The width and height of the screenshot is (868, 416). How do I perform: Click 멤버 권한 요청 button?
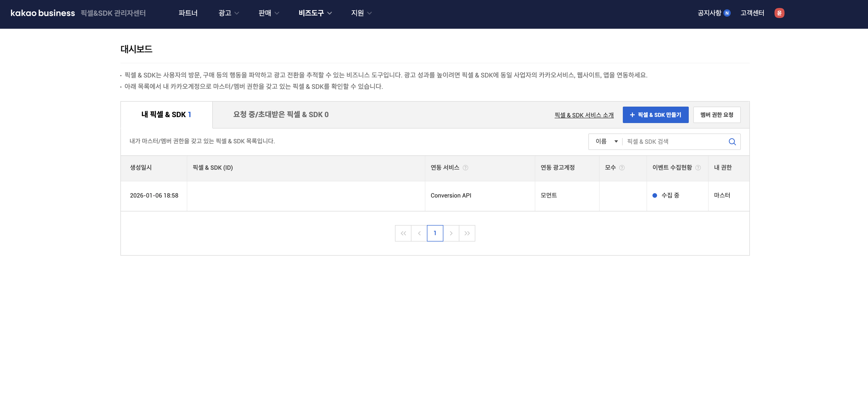pos(717,115)
